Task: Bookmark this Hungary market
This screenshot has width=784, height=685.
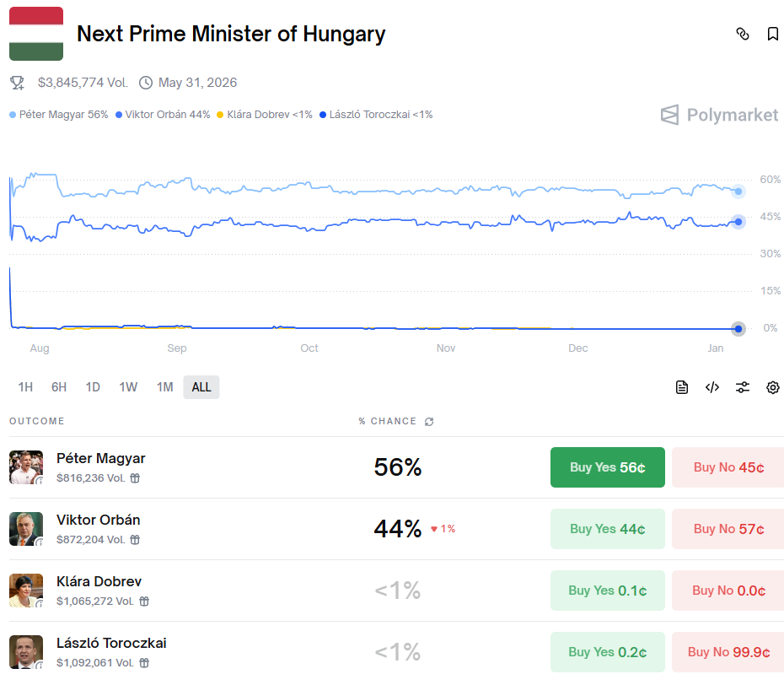Action: tap(772, 34)
